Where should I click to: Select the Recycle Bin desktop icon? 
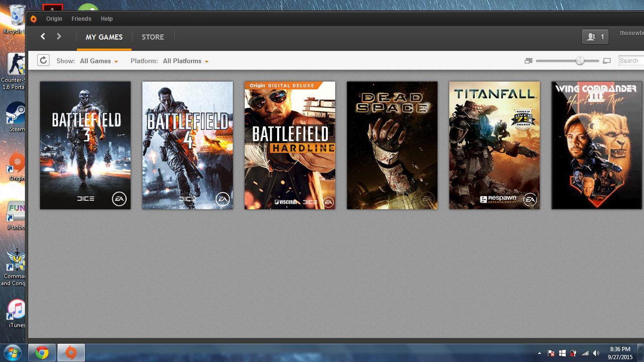[x=15, y=19]
